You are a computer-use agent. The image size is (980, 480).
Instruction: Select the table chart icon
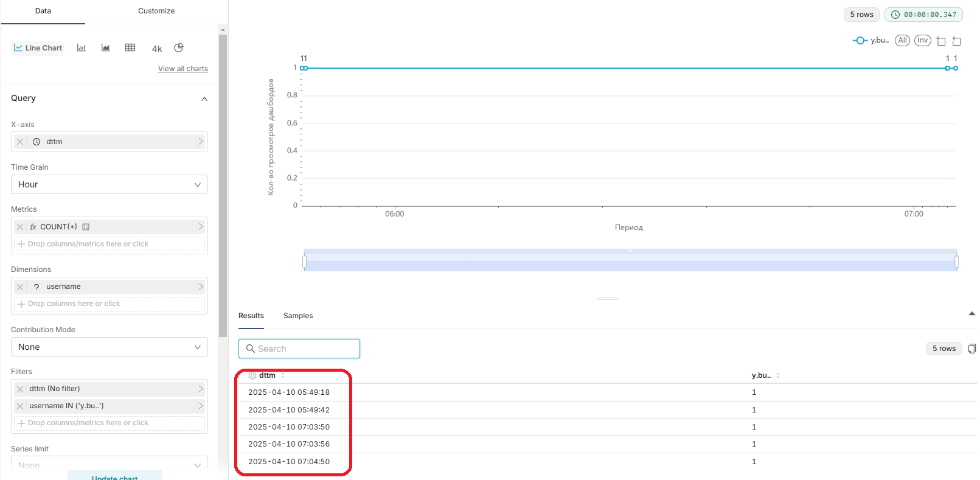[130, 47]
